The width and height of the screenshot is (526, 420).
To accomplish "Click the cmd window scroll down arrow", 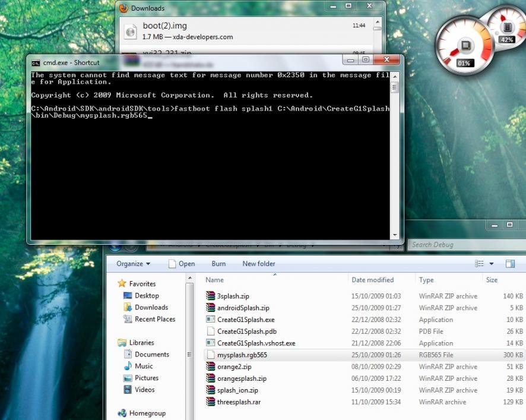I will (395, 235).
